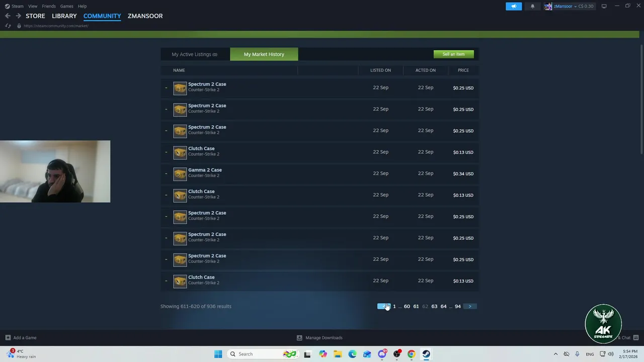This screenshot has width=644, height=362.
Task: Click the Gamma 2 Case item thumbnail
Action: pyautogui.click(x=180, y=173)
